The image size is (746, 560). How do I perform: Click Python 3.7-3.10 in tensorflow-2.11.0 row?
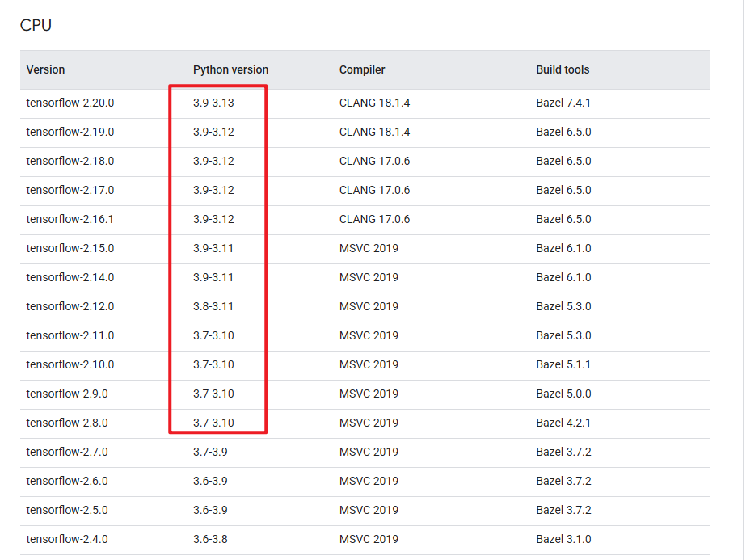pyautogui.click(x=213, y=335)
